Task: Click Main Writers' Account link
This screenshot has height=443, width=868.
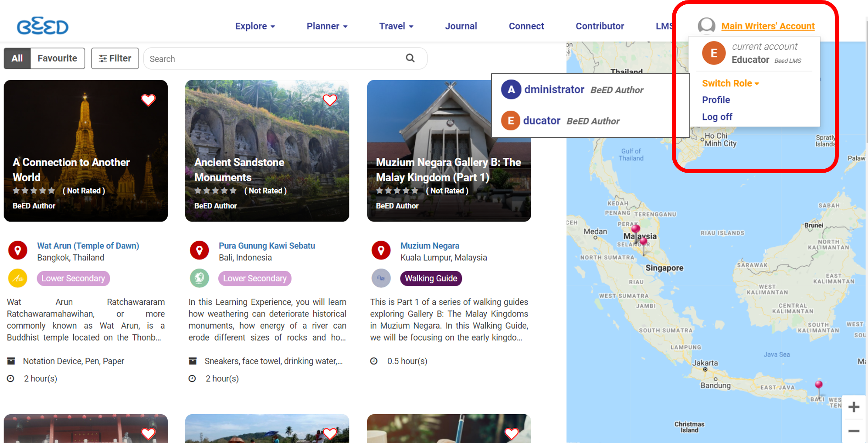Action: pyautogui.click(x=768, y=26)
